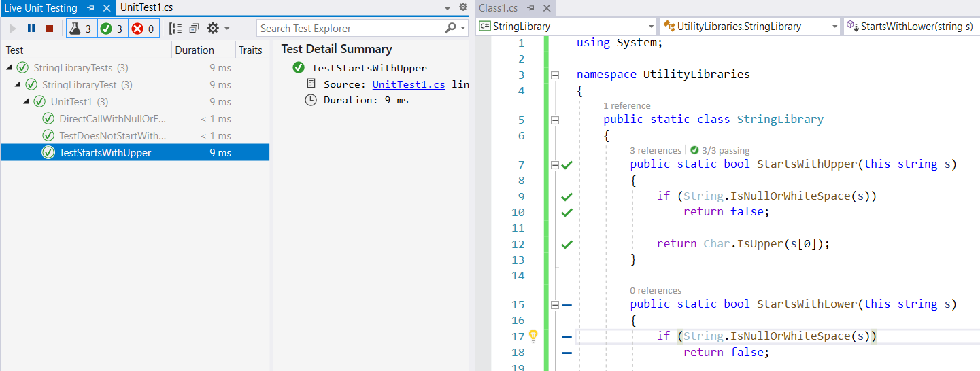The height and width of the screenshot is (371, 980).
Task: Open lightbulb quick actions on line 17
Action: [x=533, y=336]
